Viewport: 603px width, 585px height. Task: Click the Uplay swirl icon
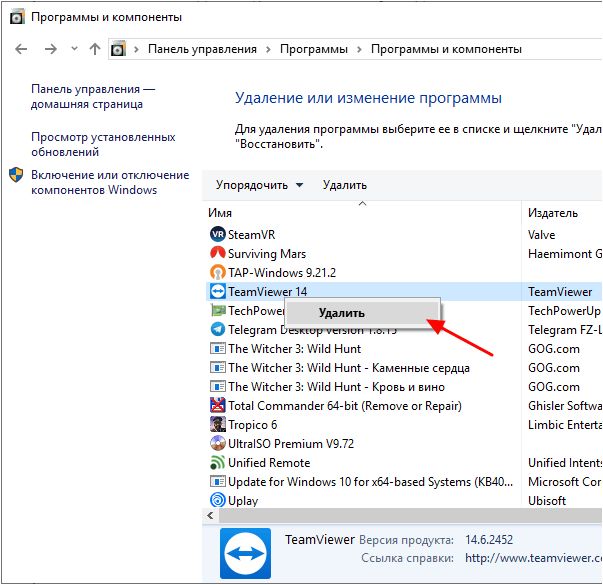(x=218, y=500)
